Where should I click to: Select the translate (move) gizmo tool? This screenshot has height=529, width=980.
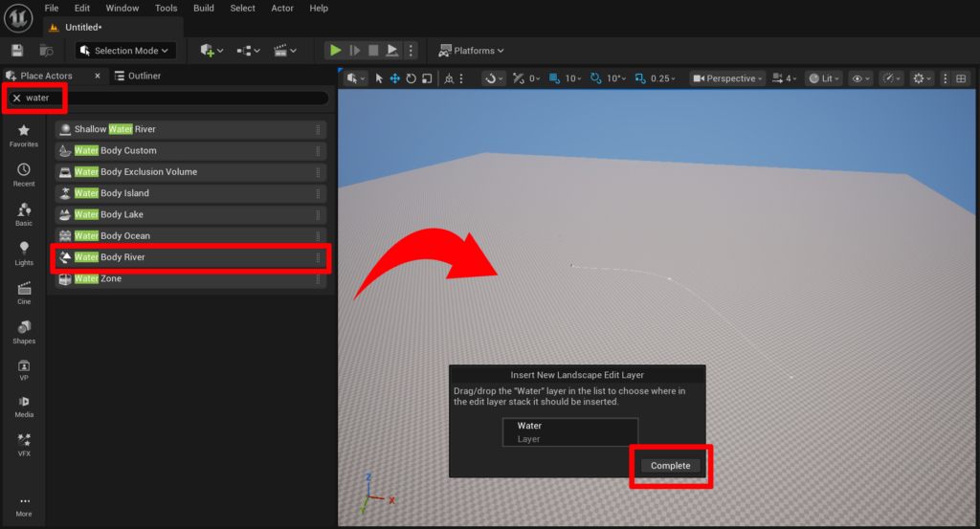click(x=394, y=78)
